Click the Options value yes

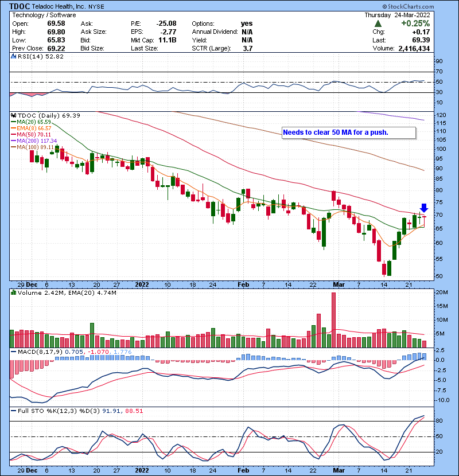click(247, 24)
